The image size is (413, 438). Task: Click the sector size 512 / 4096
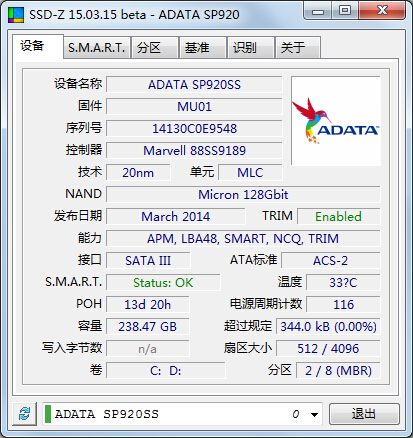point(328,349)
